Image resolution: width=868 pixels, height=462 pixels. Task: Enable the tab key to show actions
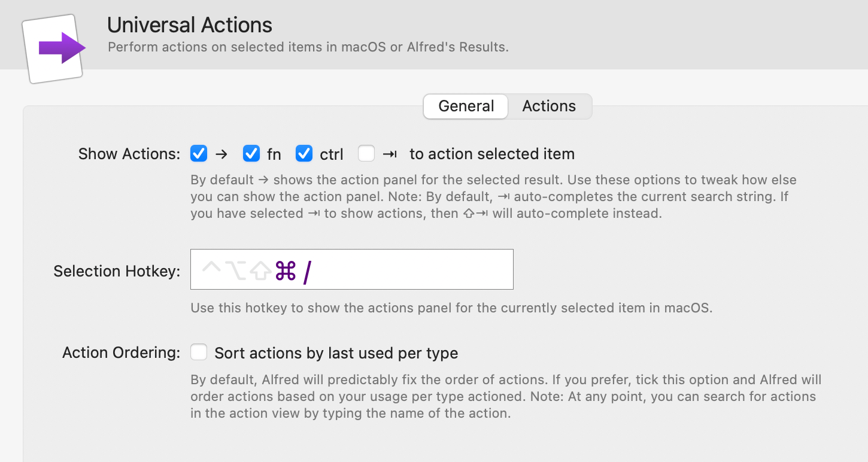pyautogui.click(x=366, y=153)
